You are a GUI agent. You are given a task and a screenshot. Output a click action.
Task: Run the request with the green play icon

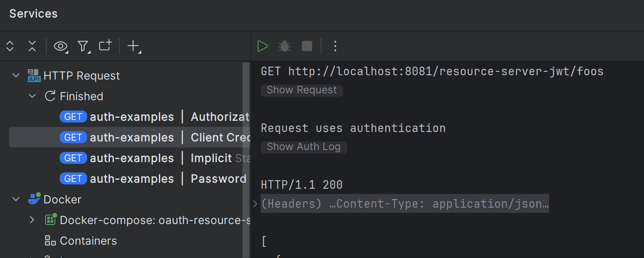pos(262,46)
